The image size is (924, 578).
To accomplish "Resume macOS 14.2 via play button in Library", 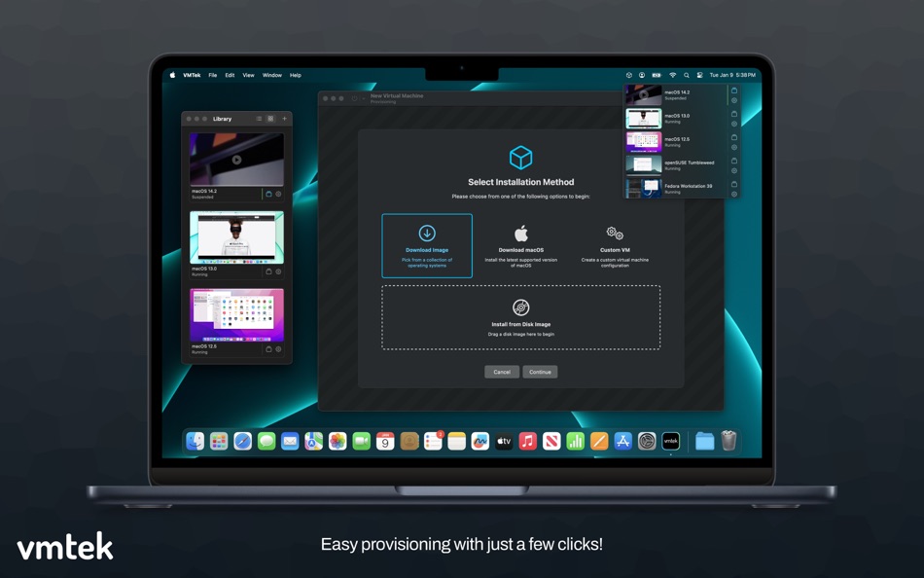I will pyautogui.click(x=236, y=160).
